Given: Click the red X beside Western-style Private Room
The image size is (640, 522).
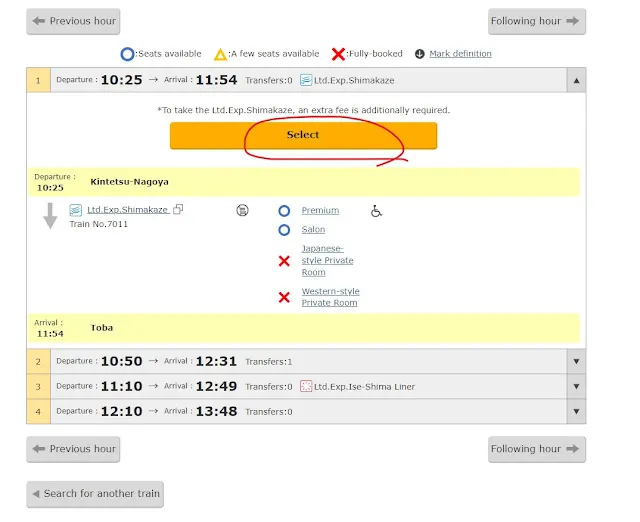Looking at the screenshot, I should [284, 297].
